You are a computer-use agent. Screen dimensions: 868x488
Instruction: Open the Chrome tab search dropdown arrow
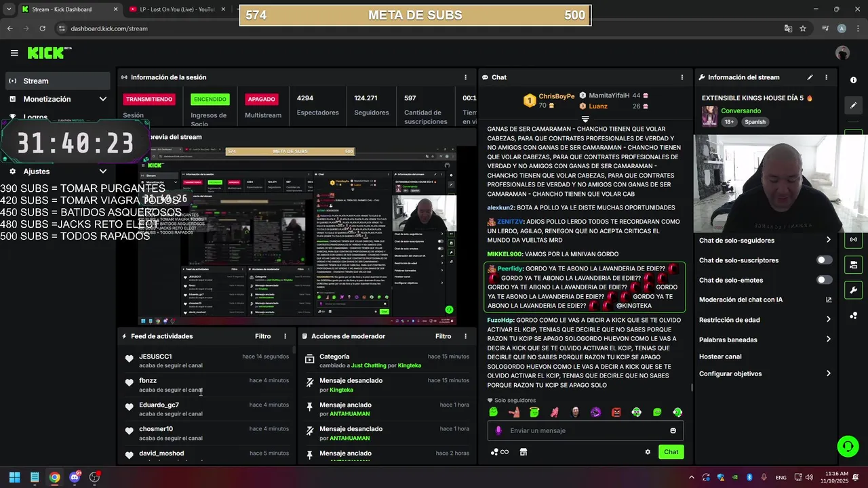click(x=9, y=9)
